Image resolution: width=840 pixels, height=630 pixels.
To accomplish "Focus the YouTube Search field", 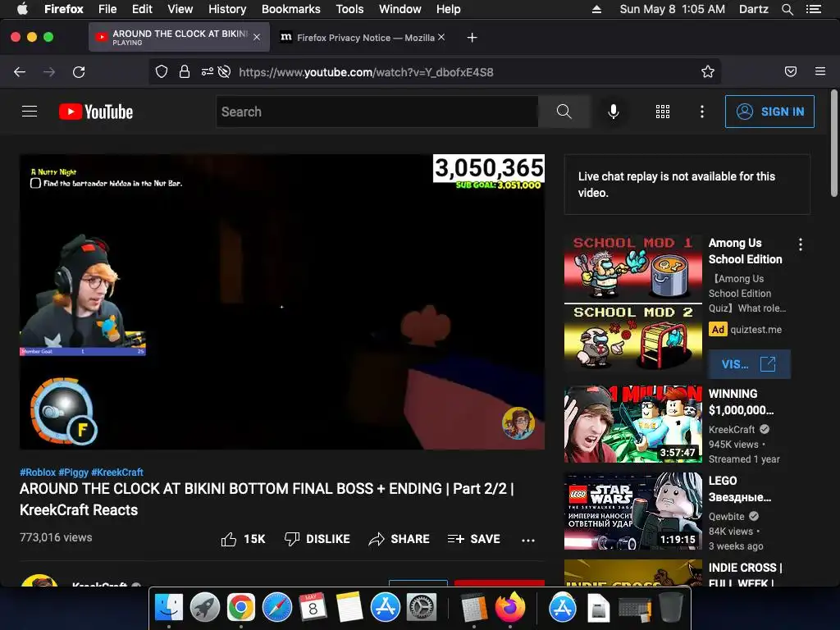I will (x=377, y=112).
